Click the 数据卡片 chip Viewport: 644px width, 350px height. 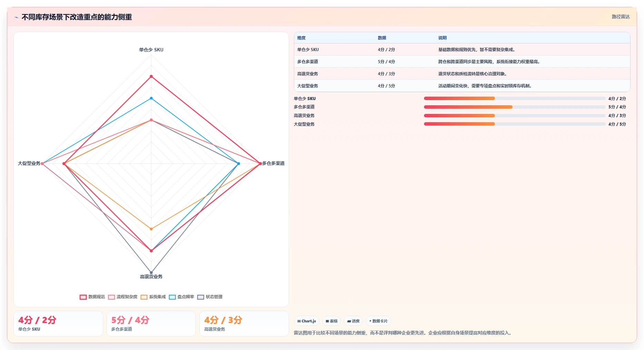pos(378,321)
